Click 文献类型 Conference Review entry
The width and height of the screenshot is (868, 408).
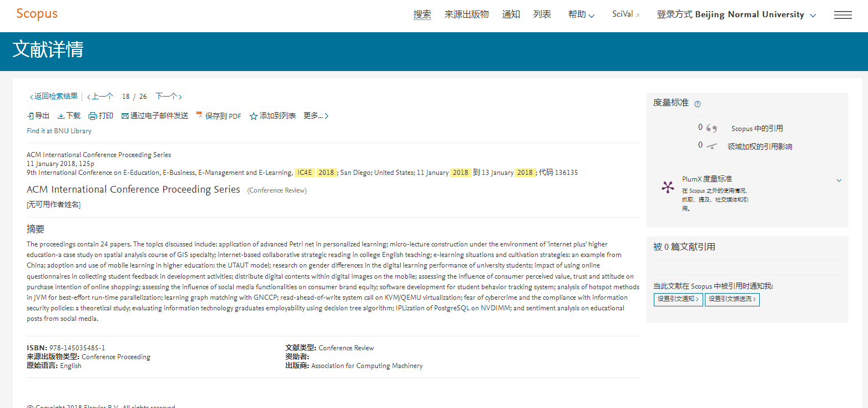(x=330, y=348)
